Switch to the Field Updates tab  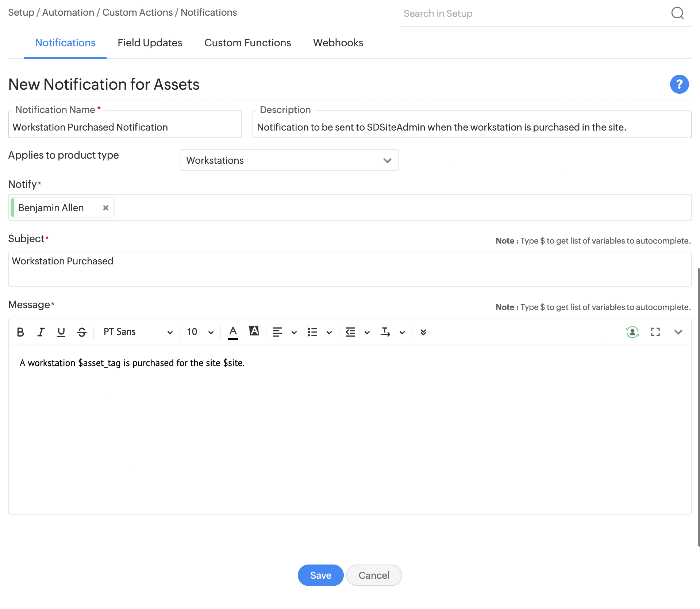click(150, 43)
